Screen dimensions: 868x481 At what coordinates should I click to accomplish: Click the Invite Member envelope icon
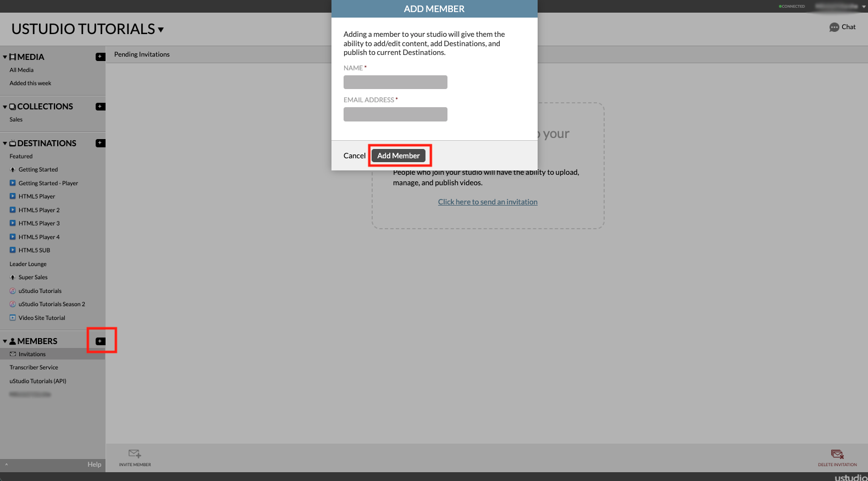[x=135, y=454]
